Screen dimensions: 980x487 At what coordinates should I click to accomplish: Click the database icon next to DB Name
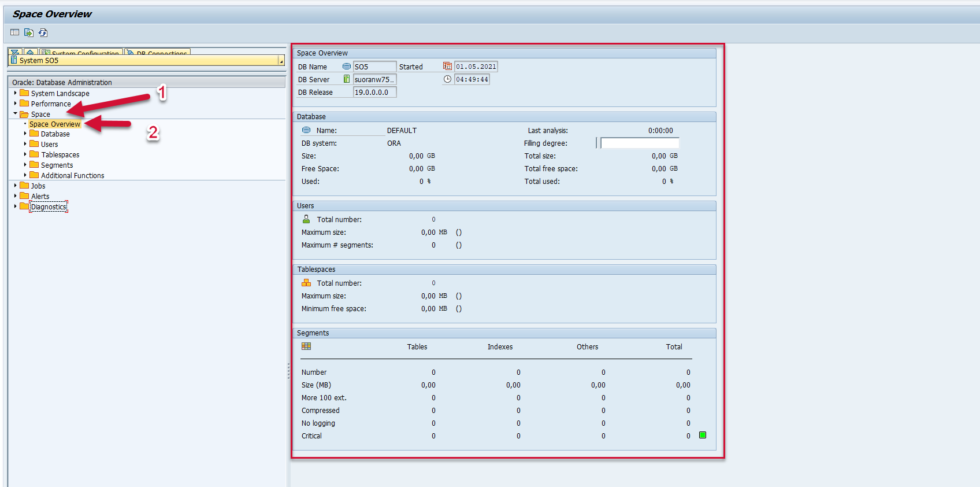pos(347,67)
